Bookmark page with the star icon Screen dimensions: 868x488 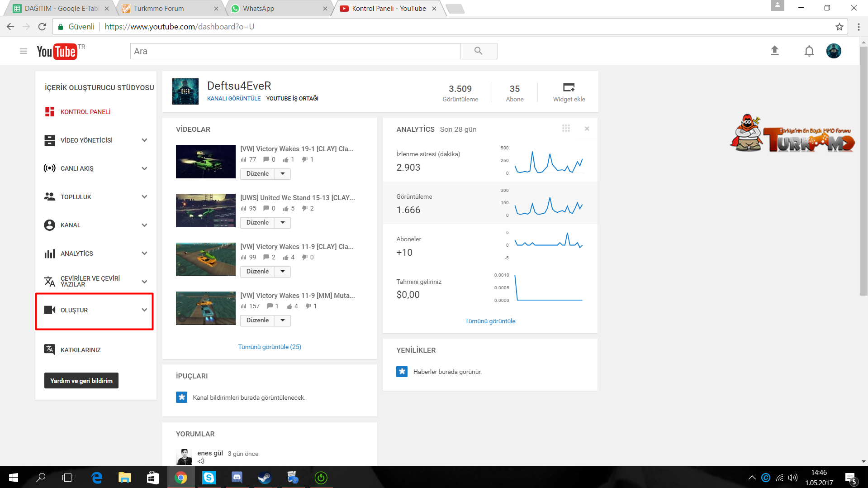[x=840, y=27]
